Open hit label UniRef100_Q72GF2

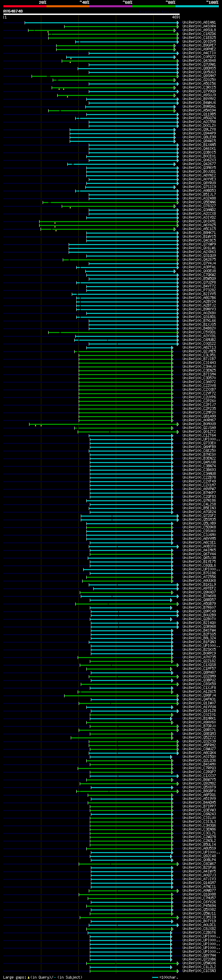(199, 516)
